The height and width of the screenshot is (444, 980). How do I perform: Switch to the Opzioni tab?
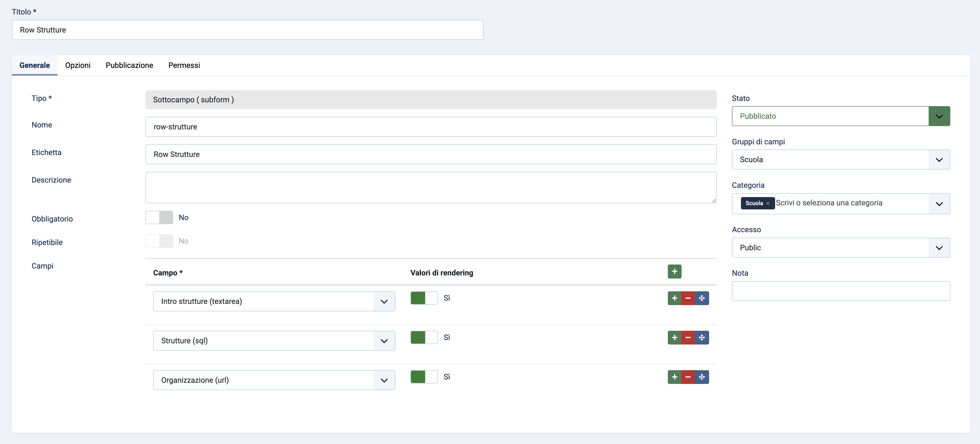point(78,65)
